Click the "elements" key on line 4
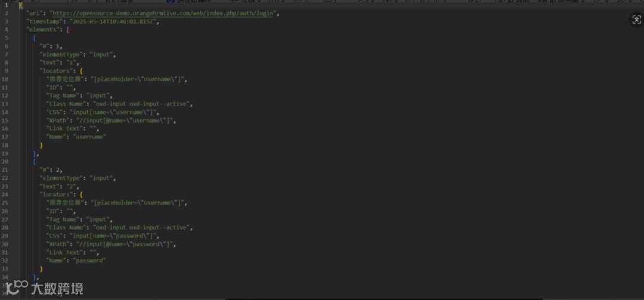Image resolution: width=644 pixels, height=300 pixels. pos(42,30)
